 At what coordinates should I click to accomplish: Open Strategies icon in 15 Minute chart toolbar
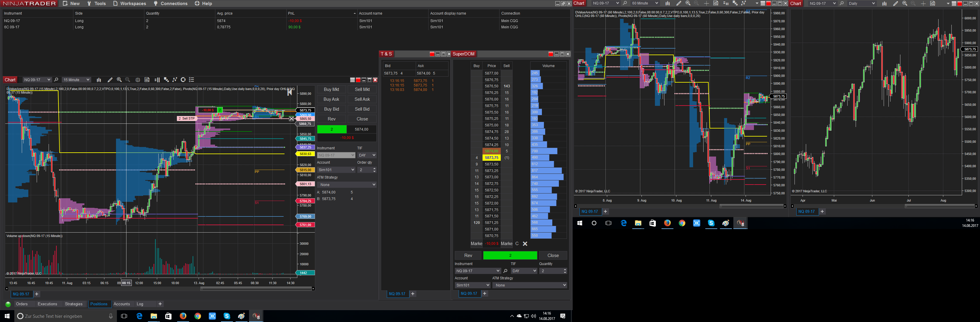[175, 80]
